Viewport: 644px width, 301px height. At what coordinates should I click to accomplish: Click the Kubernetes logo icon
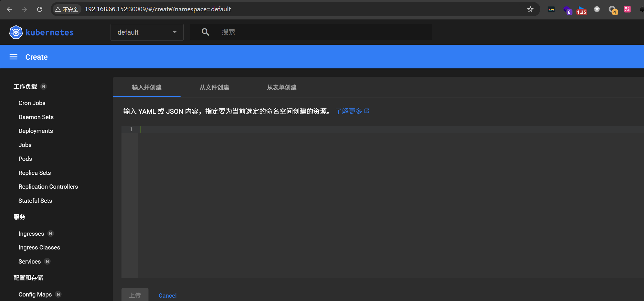click(x=16, y=32)
